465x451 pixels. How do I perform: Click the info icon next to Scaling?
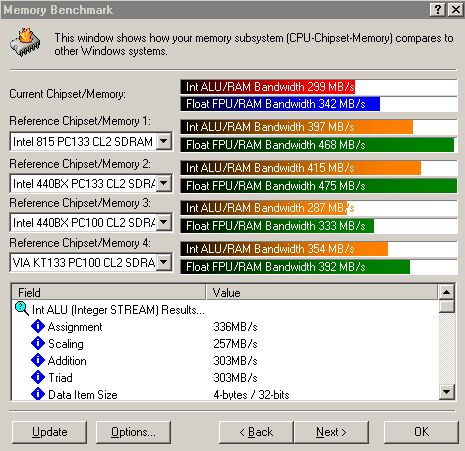click(x=38, y=343)
